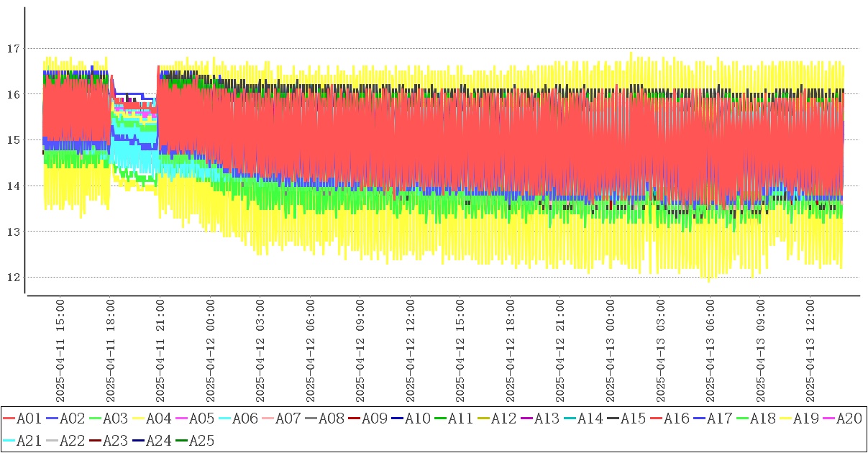Click the 2025-04-13 12:00 time axis label

click(x=812, y=352)
